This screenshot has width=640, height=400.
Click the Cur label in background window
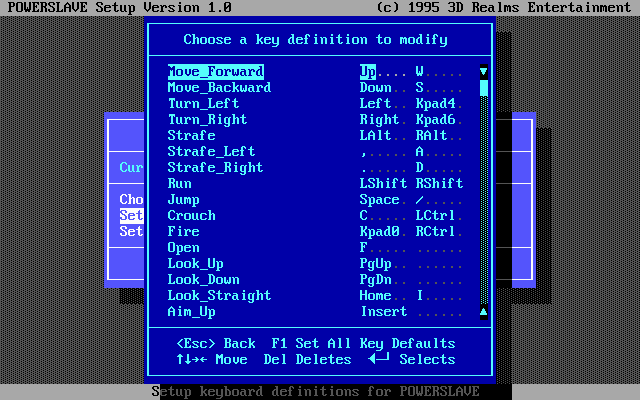pyautogui.click(x=131, y=168)
